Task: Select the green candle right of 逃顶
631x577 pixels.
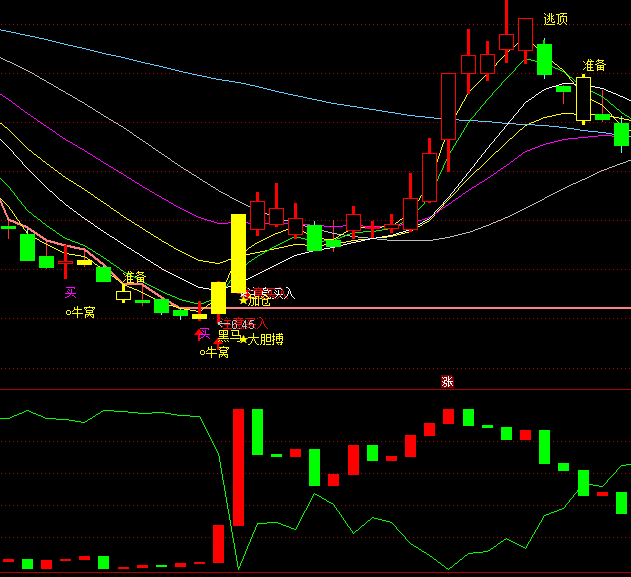Action: click(544, 58)
